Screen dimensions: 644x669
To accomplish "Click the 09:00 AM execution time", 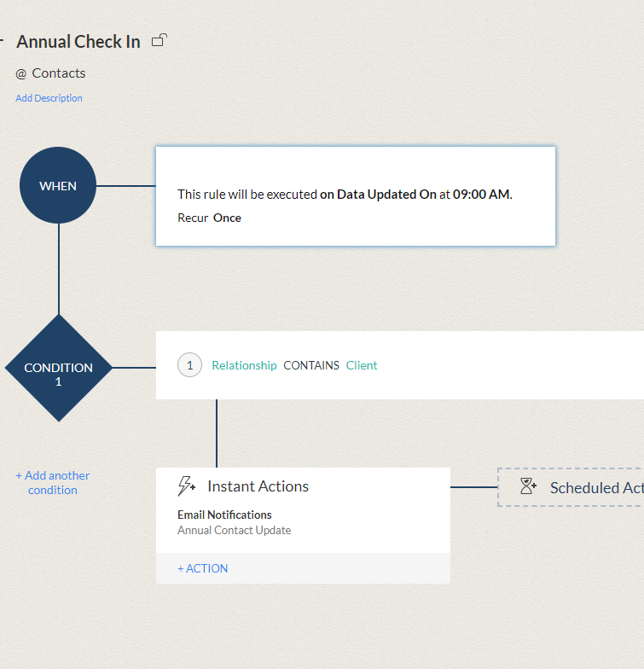I will tap(481, 195).
